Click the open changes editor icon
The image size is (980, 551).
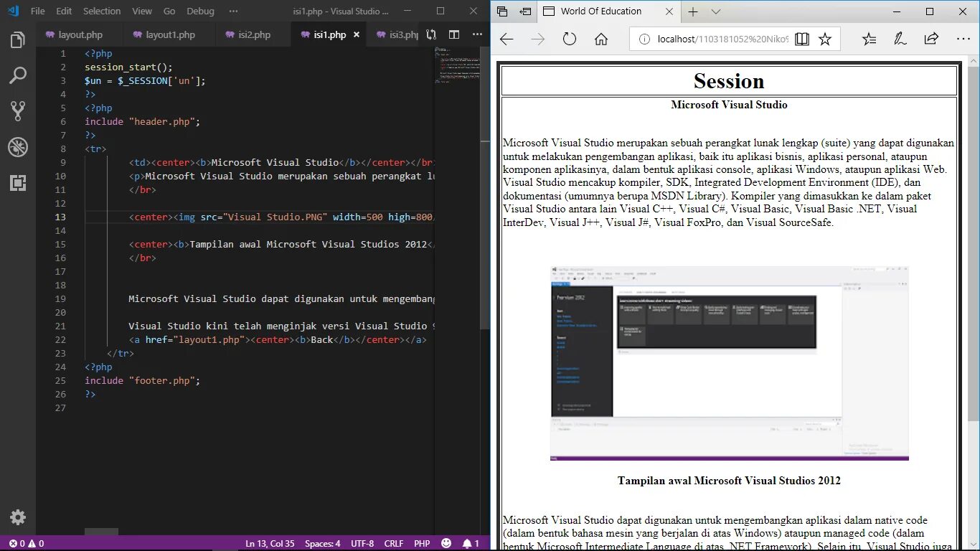click(x=431, y=34)
